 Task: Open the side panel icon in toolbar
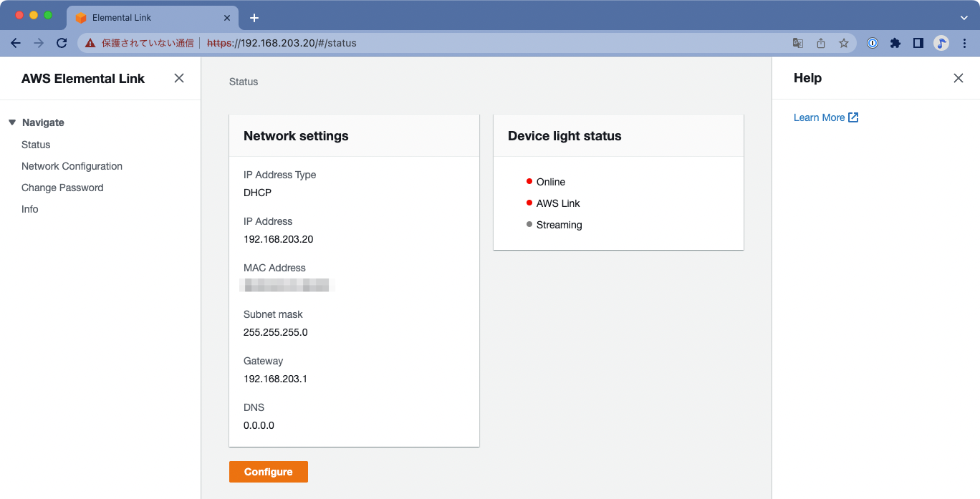coord(918,43)
